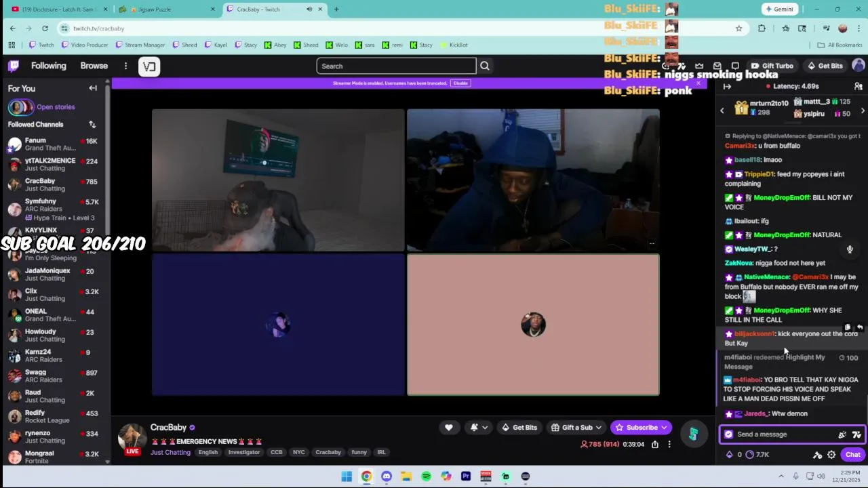Click Get Bits below the stream
This screenshot has height=488, width=868.
519,428
